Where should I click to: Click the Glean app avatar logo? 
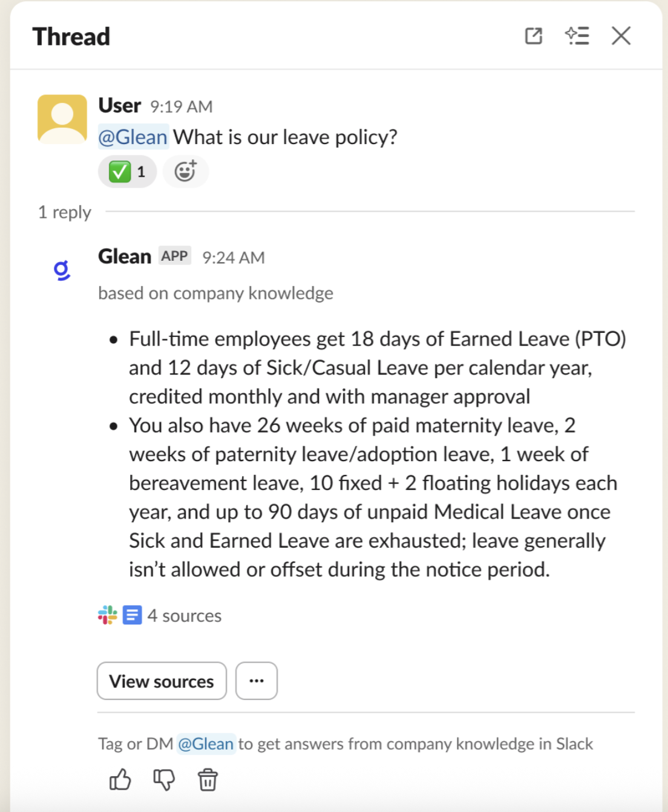62,270
